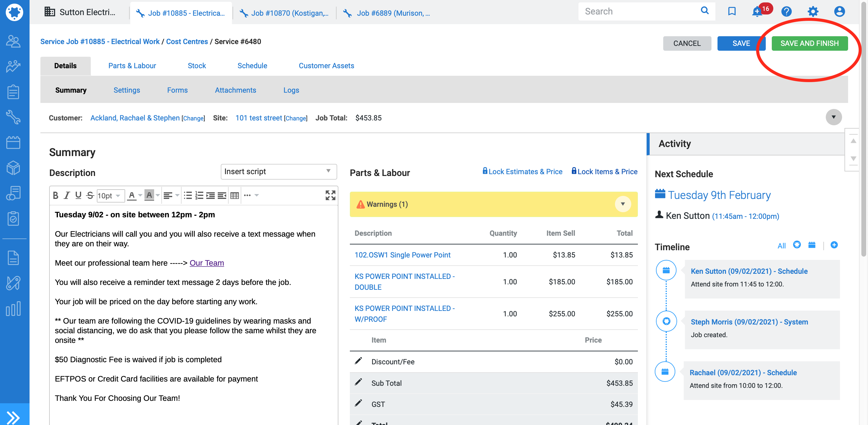
Task: Switch to the Parts & Labour tab
Action: [132, 66]
